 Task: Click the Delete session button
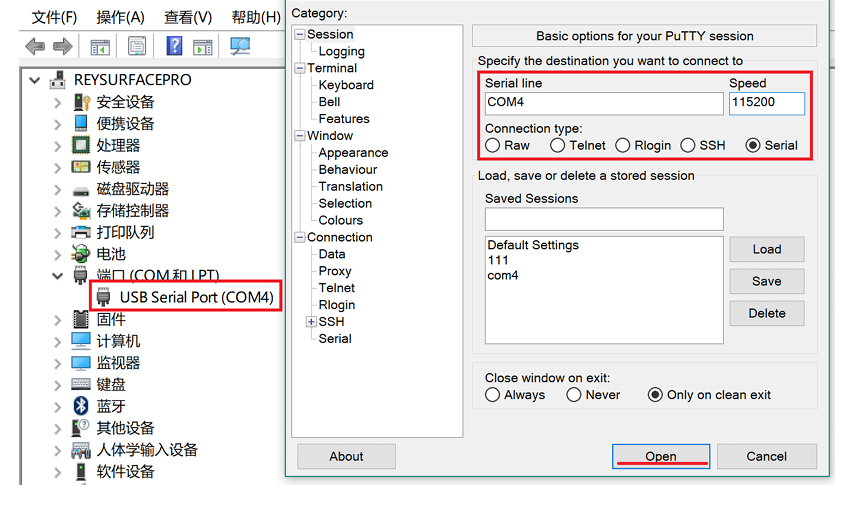coord(767,313)
